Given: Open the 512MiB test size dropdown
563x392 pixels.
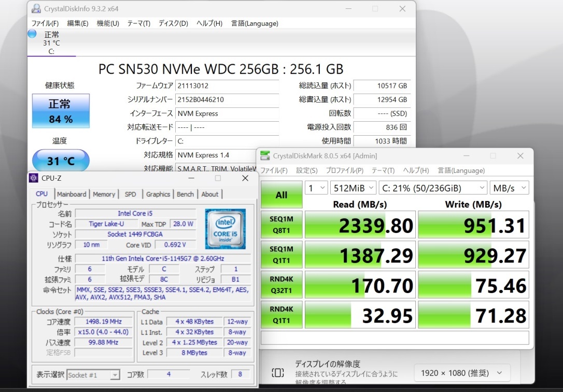Looking at the screenshot, I should (353, 188).
